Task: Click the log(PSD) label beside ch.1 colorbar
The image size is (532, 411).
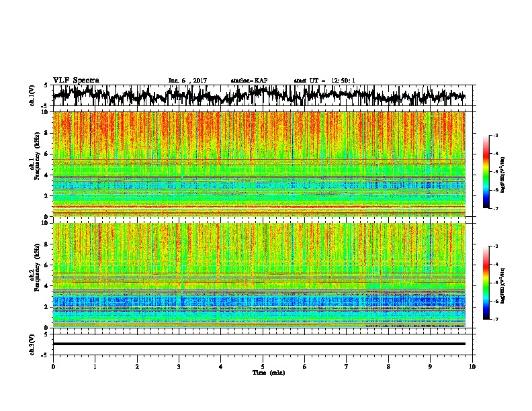Action: click(503, 175)
